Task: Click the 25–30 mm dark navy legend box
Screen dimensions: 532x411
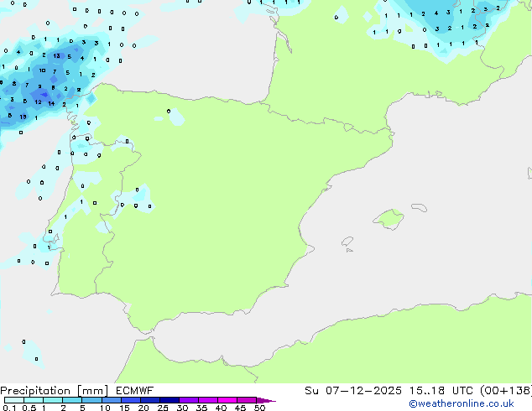Action: 170,400
